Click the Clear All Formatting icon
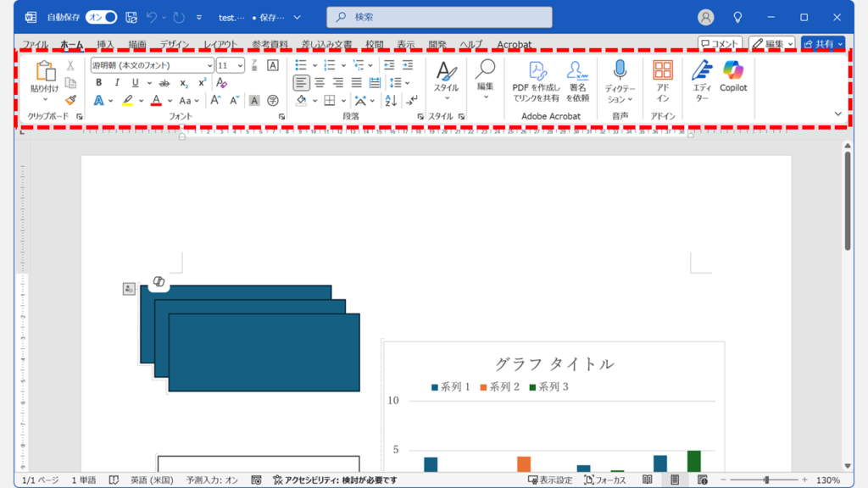The image size is (868, 488). coord(221,83)
